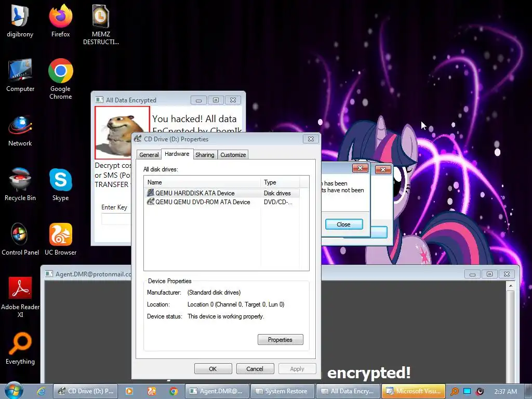532x399 pixels.
Task: Click the UC Browser taskbar icon
Action: [152, 391]
